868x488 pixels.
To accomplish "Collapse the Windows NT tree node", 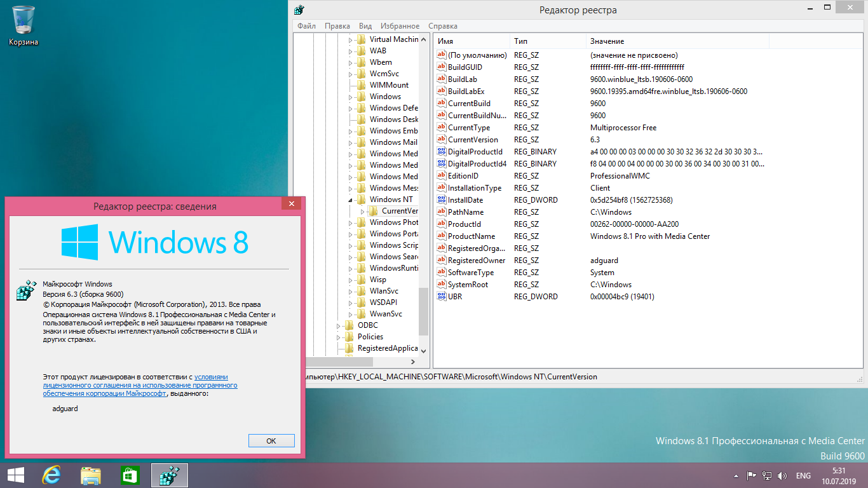I will point(351,200).
